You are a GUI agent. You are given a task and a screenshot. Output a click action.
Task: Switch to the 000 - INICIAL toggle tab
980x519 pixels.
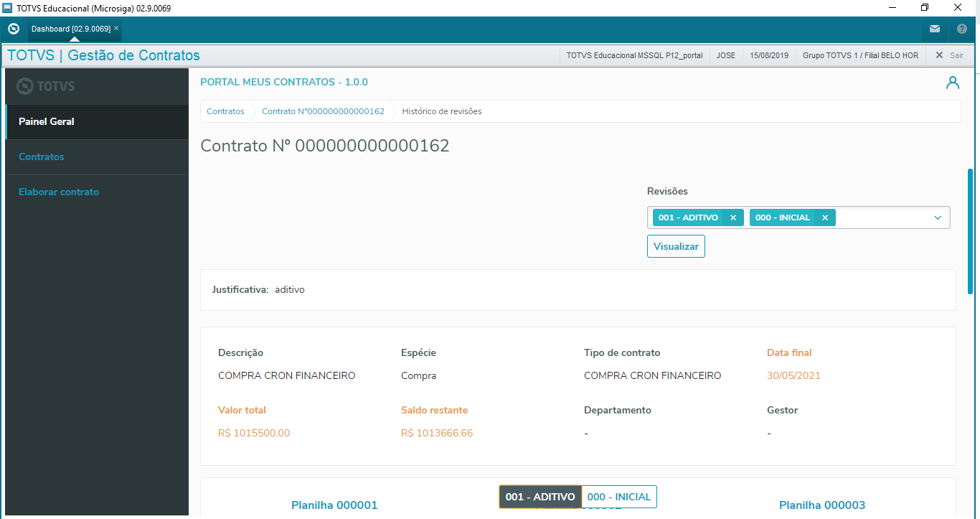(619, 497)
